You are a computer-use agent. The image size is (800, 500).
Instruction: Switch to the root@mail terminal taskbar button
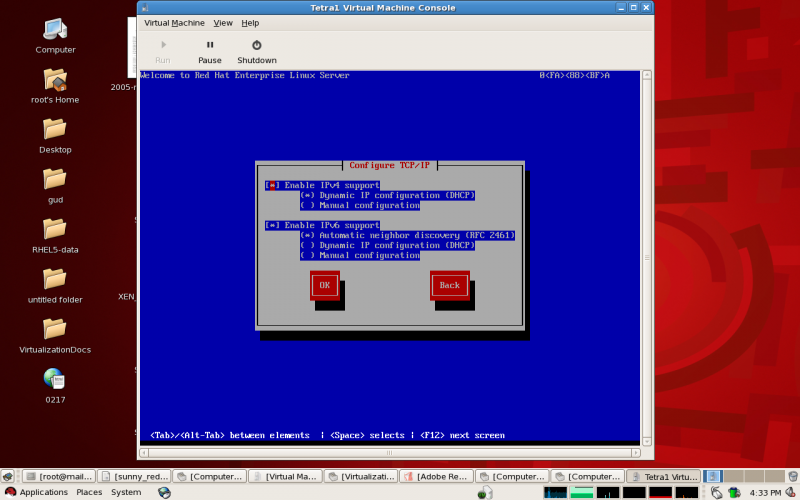click(x=59, y=477)
